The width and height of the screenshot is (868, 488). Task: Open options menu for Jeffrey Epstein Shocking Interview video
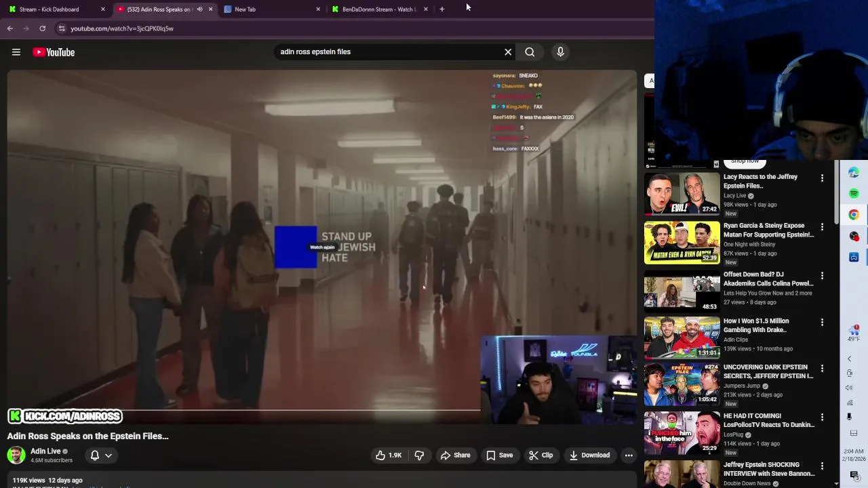click(822, 466)
